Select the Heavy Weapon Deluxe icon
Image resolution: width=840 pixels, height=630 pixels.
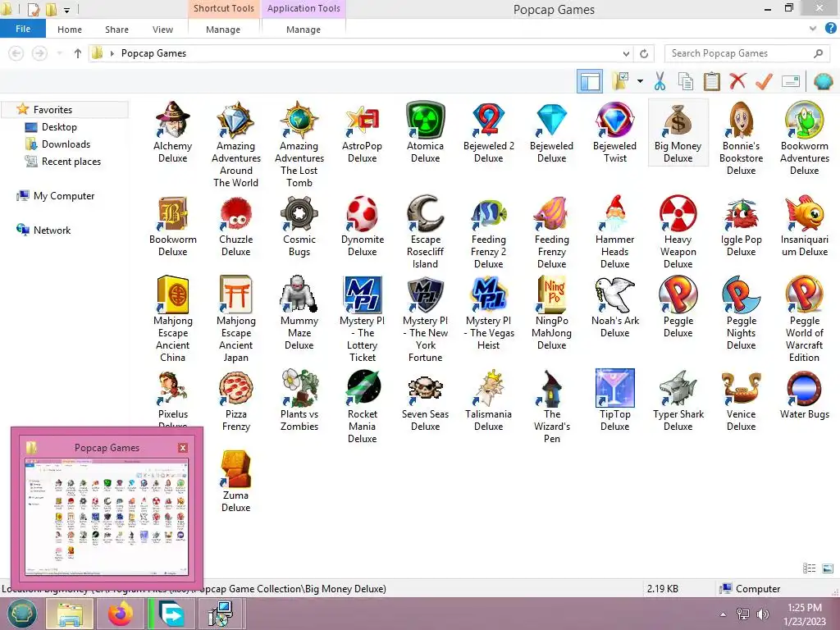[x=678, y=213]
